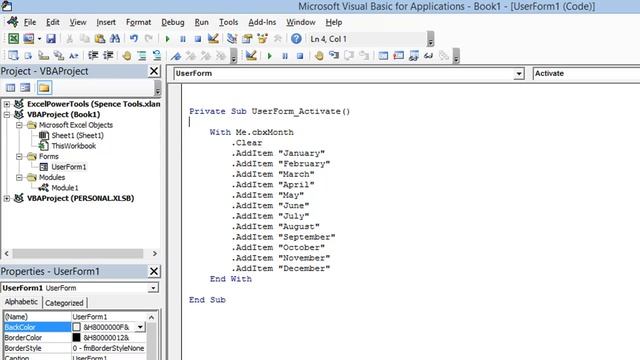
Task: Click View Code icon in Project panel
Action: (x=11, y=88)
